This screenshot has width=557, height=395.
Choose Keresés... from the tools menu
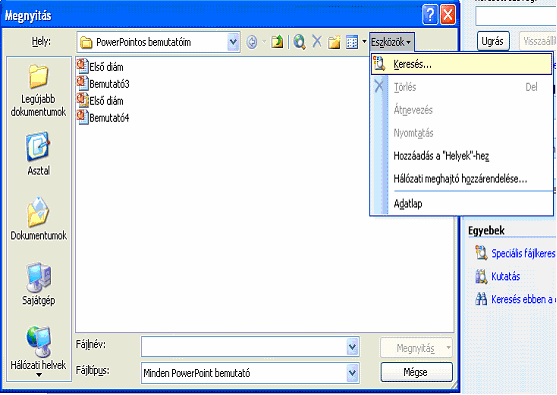point(461,64)
